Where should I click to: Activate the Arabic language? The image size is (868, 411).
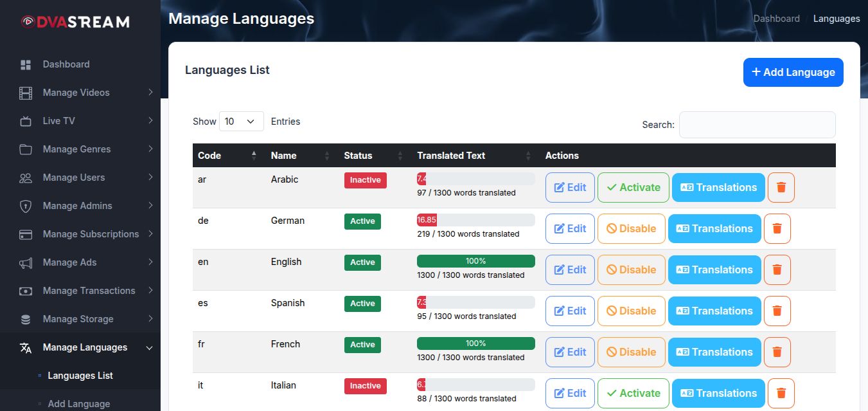point(633,188)
